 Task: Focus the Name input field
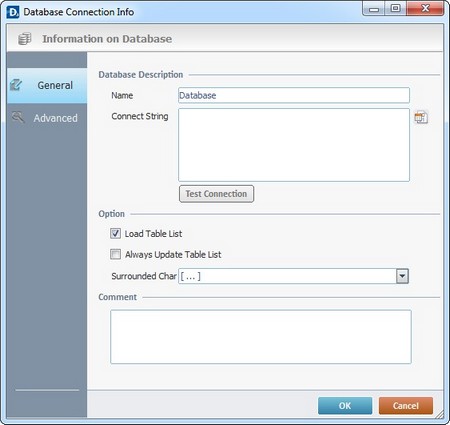294,95
